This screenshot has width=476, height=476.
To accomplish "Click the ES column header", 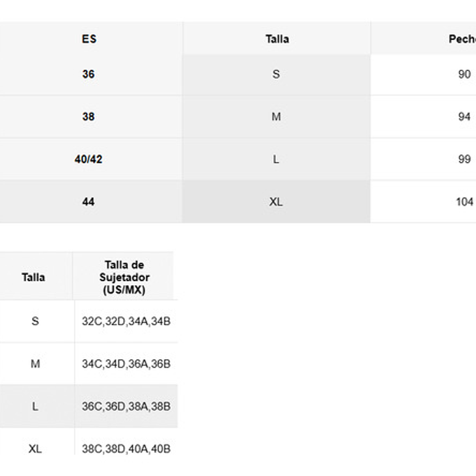I will point(89,39).
